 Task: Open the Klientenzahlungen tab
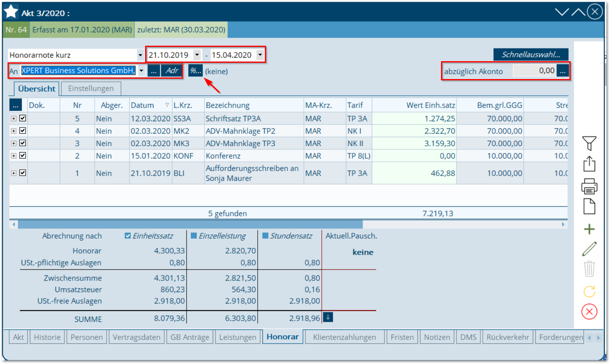click(x=344, y=337)
